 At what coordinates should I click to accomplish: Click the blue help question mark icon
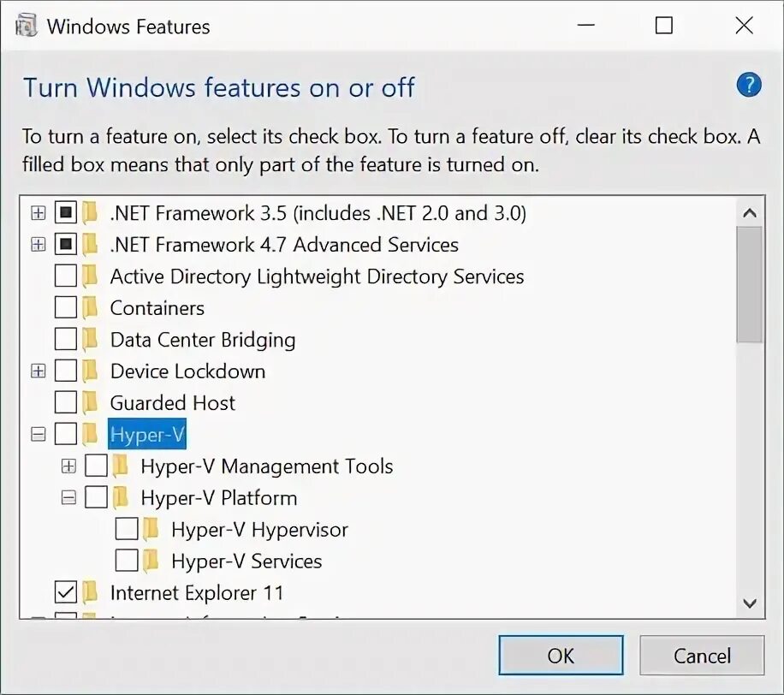coord(748,85)
